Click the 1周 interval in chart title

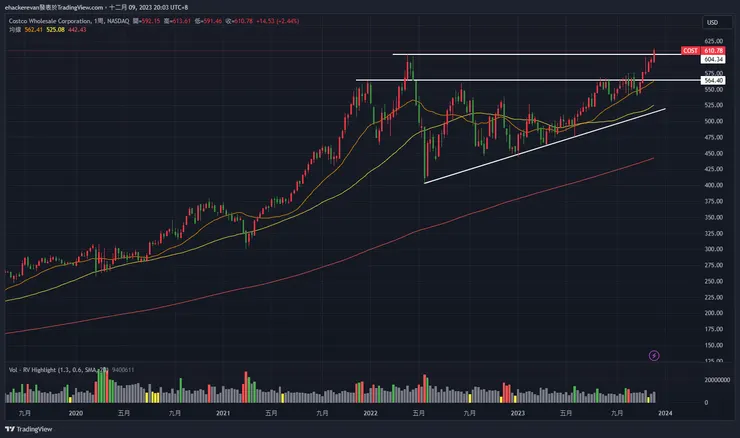[x=99, y=21]
